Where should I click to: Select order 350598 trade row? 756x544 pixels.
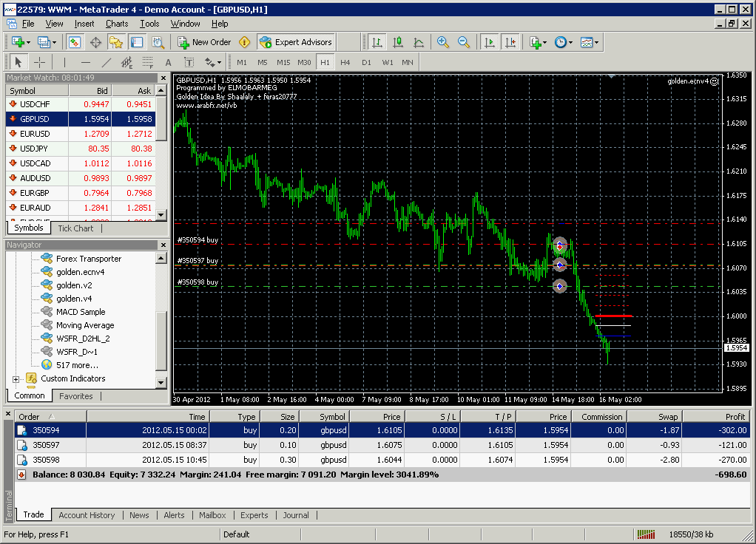pos(382,460)
